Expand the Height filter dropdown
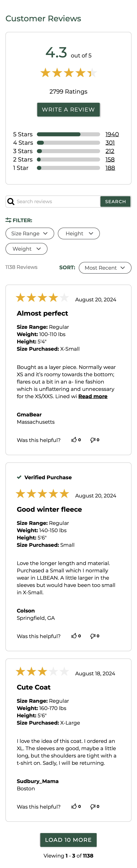This screenshot has height=868, width=137. coord(79,233)
